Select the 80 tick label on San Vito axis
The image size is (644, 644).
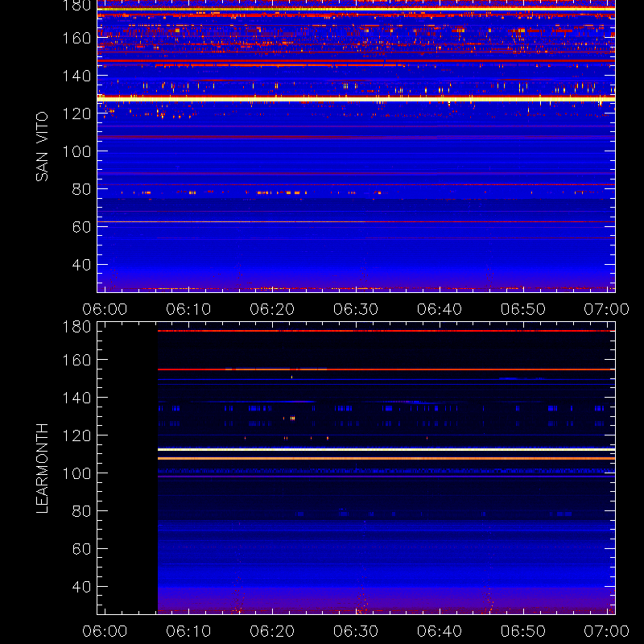81,189
